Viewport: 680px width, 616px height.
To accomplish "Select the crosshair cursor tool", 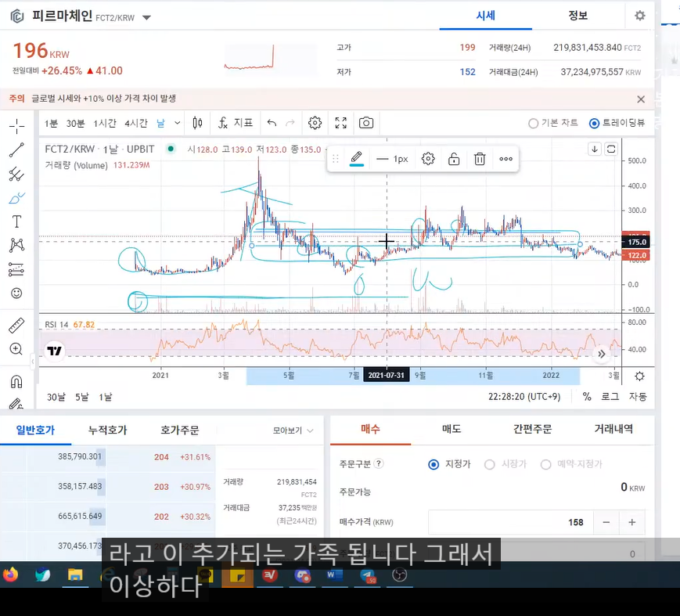I will coord(16,126).
